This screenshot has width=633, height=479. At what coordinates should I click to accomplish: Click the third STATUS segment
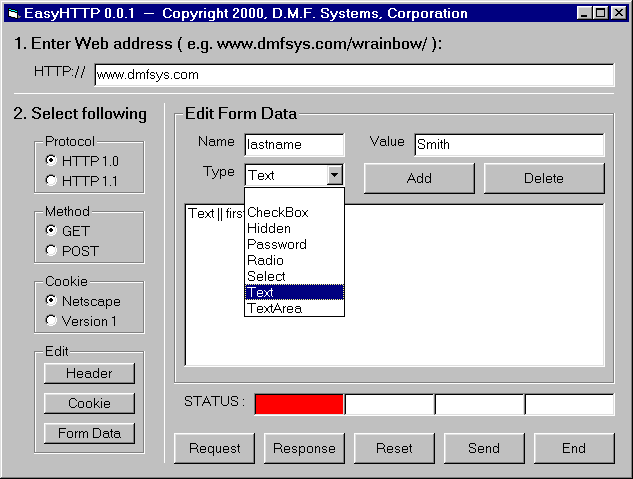(x=480, y=404)
